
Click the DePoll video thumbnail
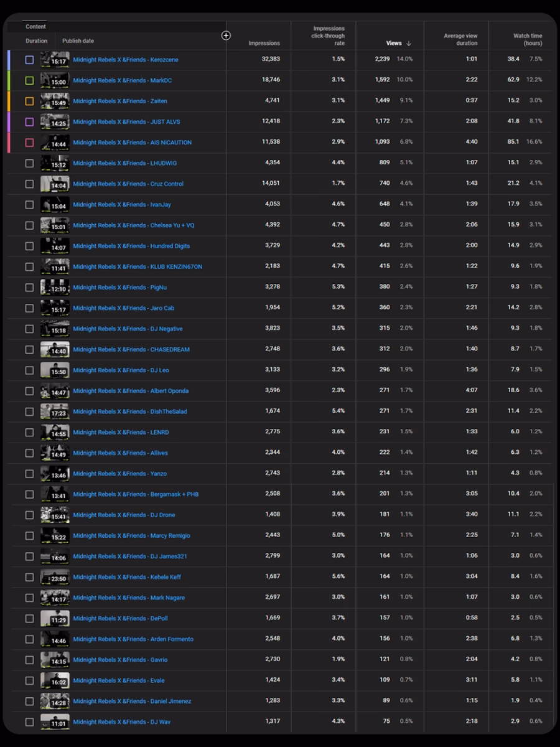click(x=55, y=618)
